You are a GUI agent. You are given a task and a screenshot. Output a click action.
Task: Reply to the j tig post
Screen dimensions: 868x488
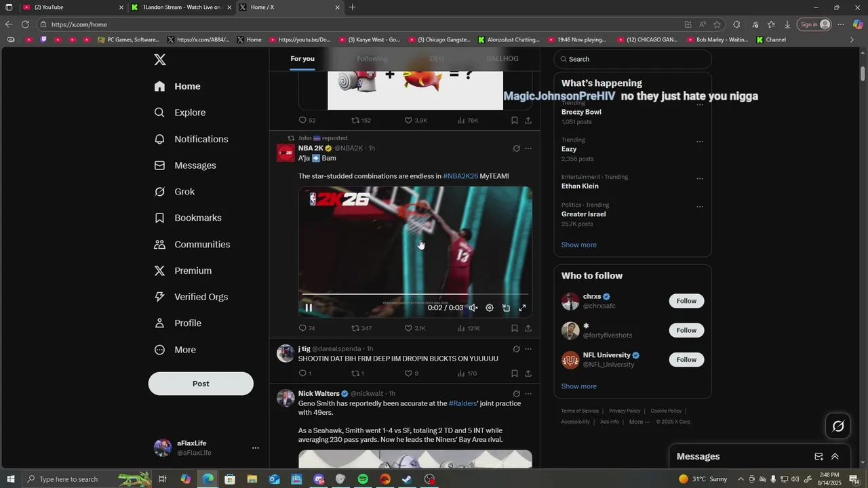point(305,373)
